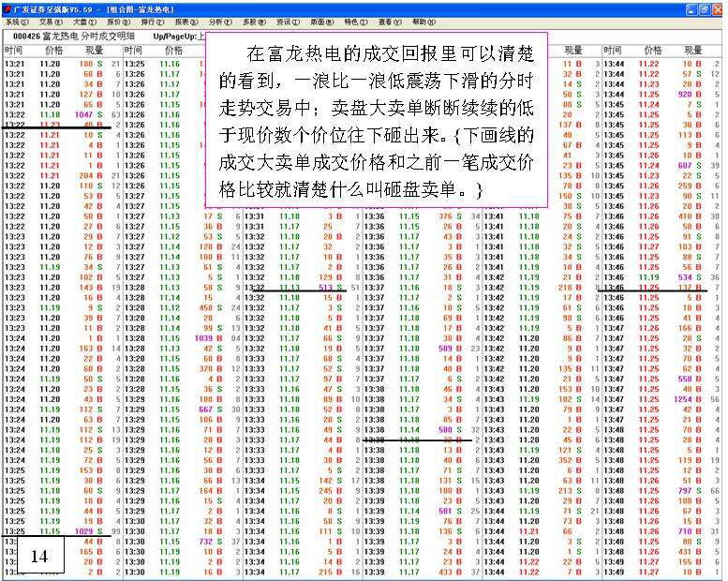Viewport: 728px width, 581px height.
Task: Open the 特色 menu
Action: (x=356, y=22)
